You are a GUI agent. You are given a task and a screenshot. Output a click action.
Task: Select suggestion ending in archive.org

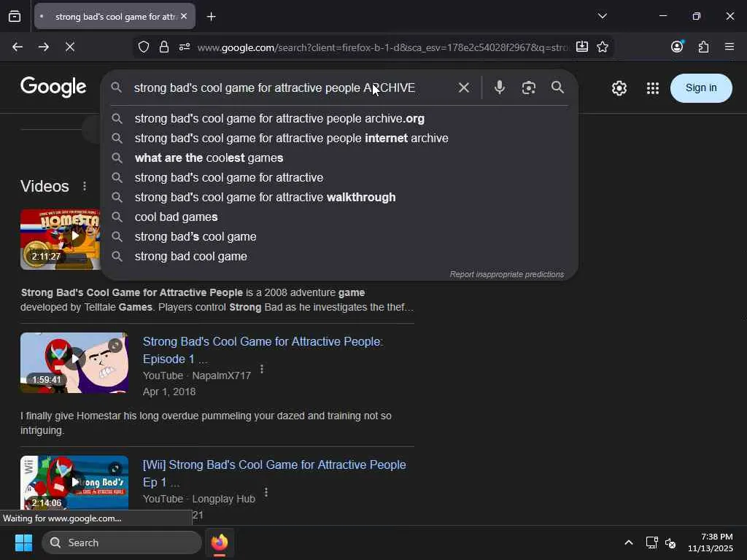(x=339, y=119)
